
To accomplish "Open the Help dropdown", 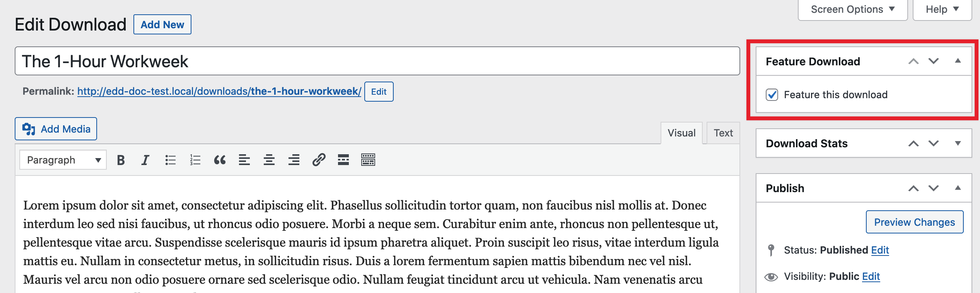I will coord(942,9).
